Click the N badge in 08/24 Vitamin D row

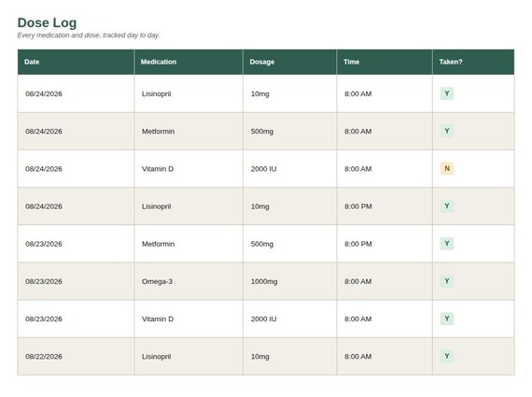pos(447,168)
